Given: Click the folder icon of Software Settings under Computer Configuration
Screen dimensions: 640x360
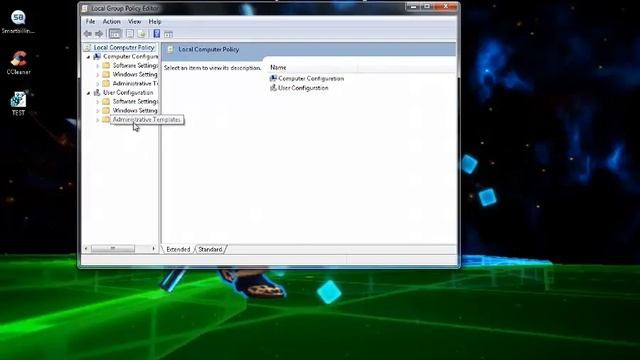Looking at the screenshot, I should pyautogui.click(x=106, y=65).
